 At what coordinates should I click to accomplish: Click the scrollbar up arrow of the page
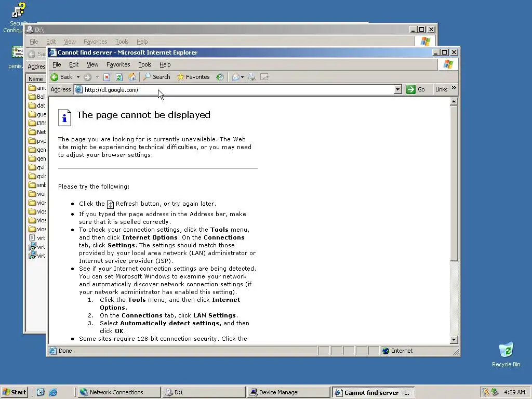(x=454, y=101)
